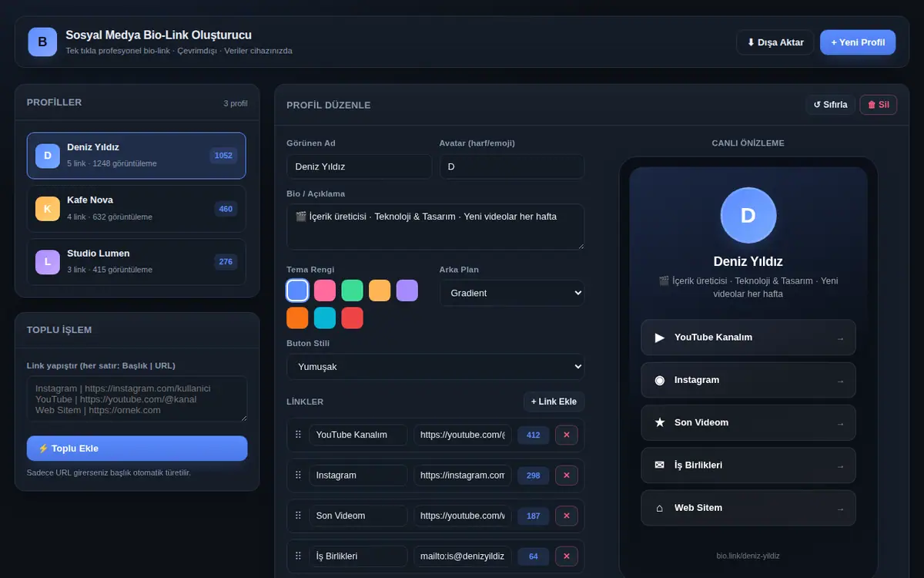Reset the profile with Sıfırla
Image resolution: width=924 pixels, height=578 pixels.
click(830, 105)
